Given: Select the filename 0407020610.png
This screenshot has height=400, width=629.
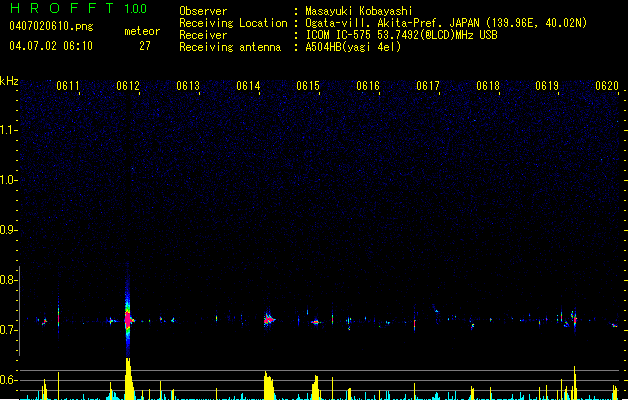Looking at the screenshot, I should 51,26.
